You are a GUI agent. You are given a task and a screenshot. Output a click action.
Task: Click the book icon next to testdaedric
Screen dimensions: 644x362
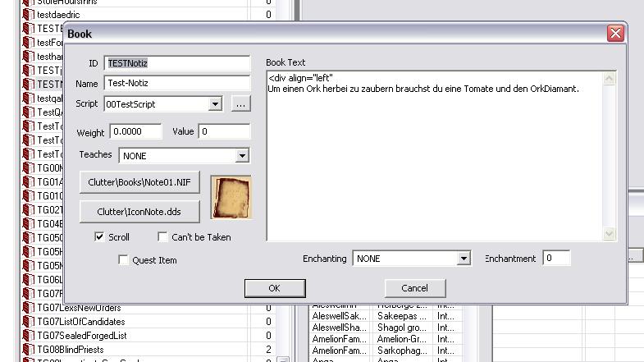point(29,15)
